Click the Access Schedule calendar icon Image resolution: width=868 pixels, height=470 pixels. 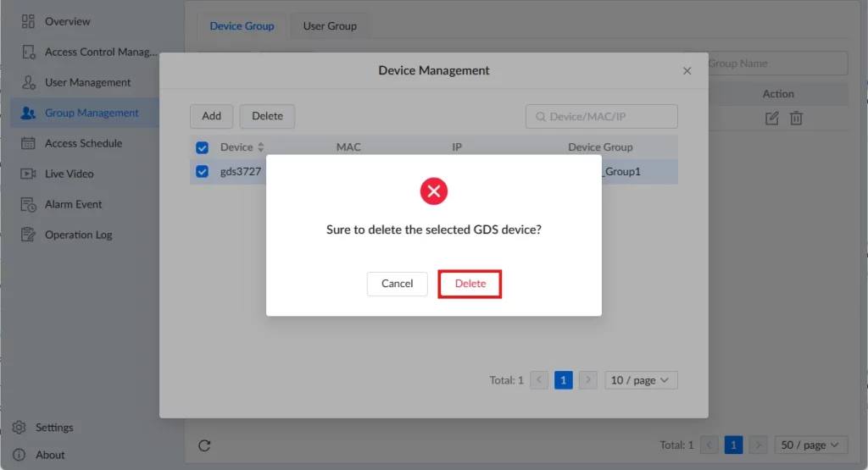(x=28, y=143)
